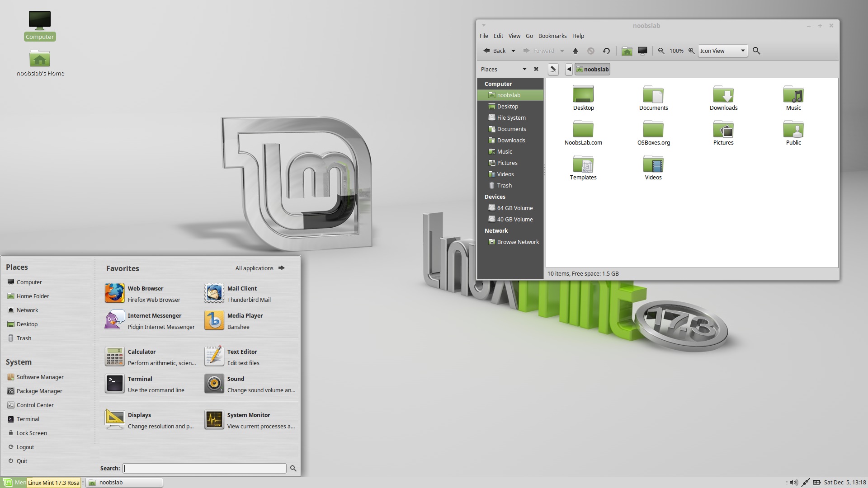Open the View menu
Screen dimensions: 868x488
[514, 36]
